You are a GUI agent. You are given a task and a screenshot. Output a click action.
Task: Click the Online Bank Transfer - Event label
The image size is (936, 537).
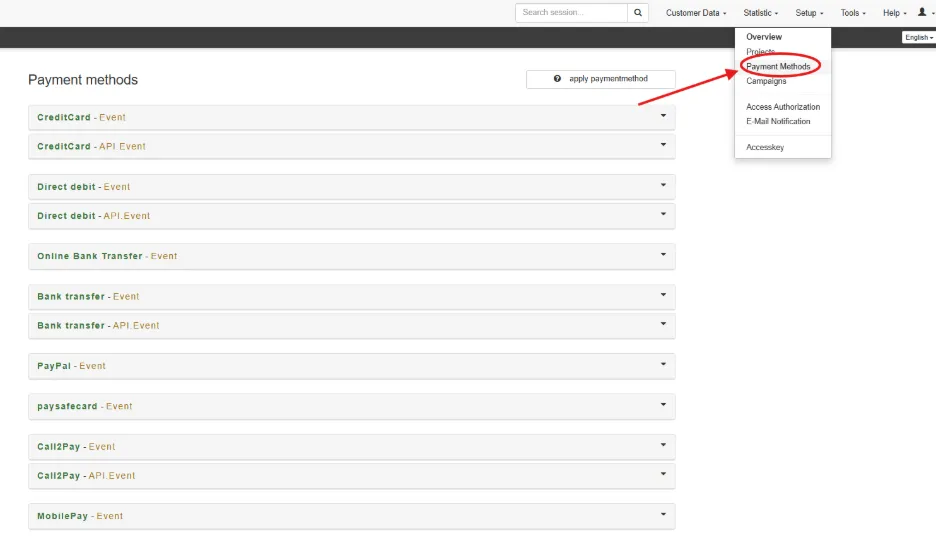107,256
